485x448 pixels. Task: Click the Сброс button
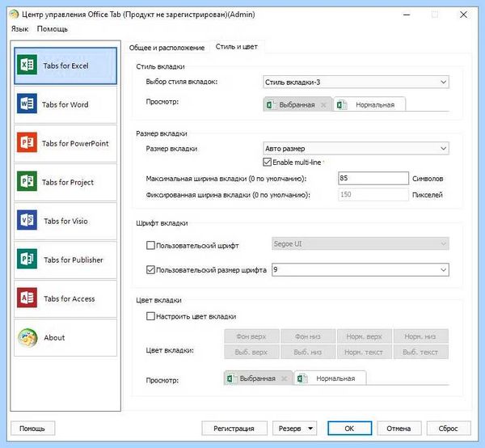(449, 429)
